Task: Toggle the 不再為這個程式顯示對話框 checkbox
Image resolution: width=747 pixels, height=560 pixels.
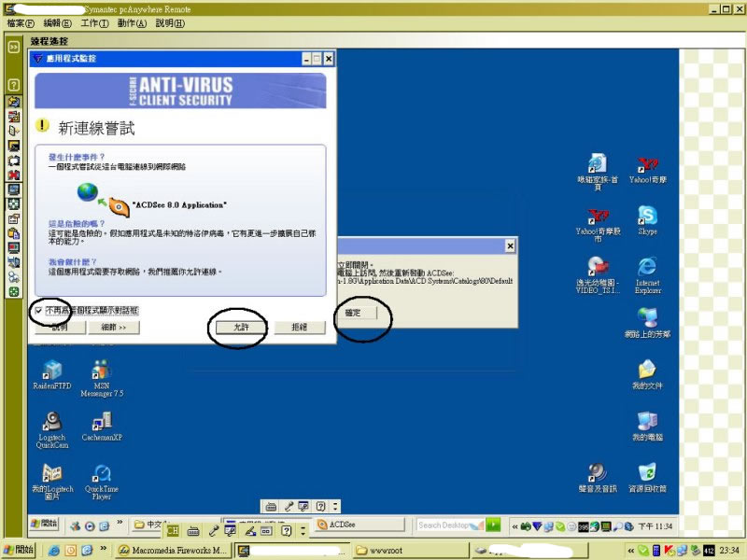Action: coord(38,311)
